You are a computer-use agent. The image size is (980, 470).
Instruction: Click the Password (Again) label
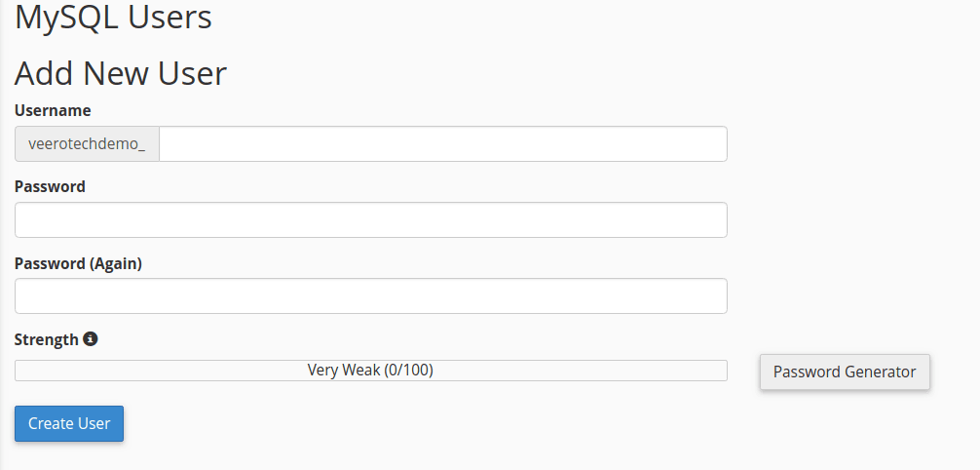pyautogui.click(x=78, y=263)
